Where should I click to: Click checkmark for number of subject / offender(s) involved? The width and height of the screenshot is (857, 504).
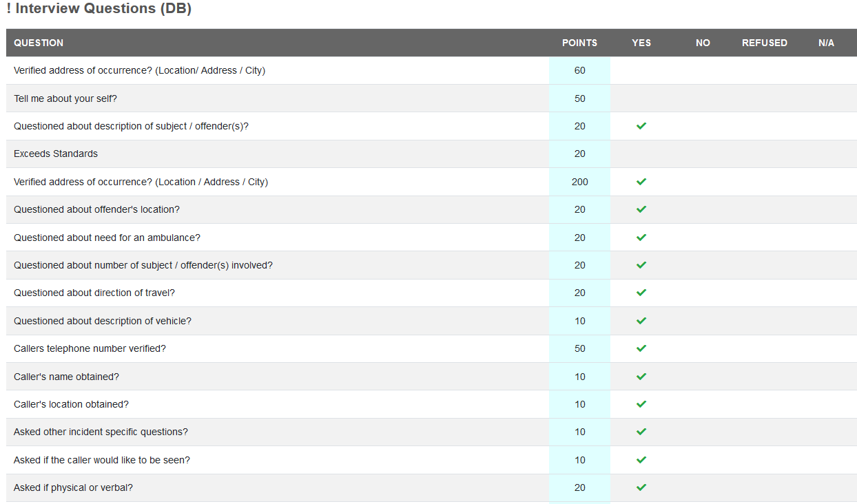[641, 265]
